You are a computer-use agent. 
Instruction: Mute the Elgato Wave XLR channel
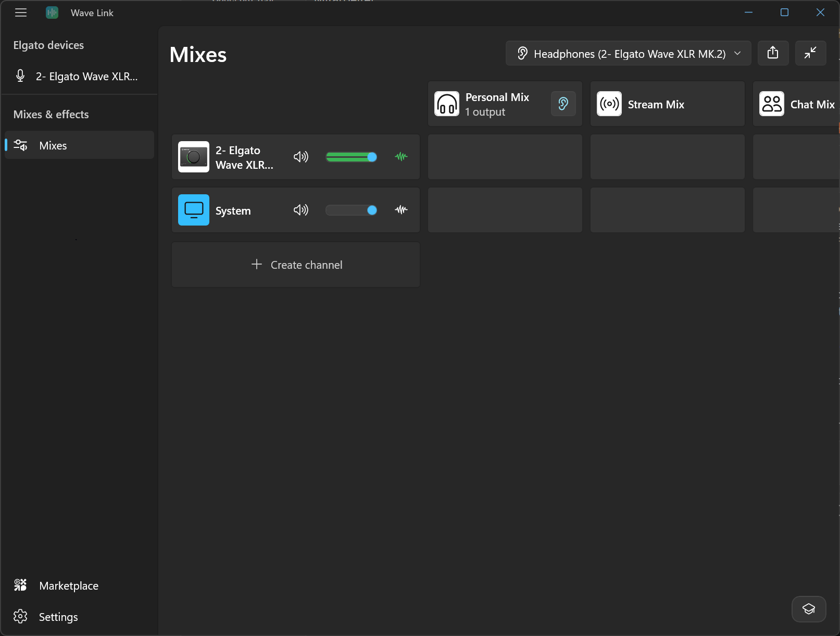[301, 157]
